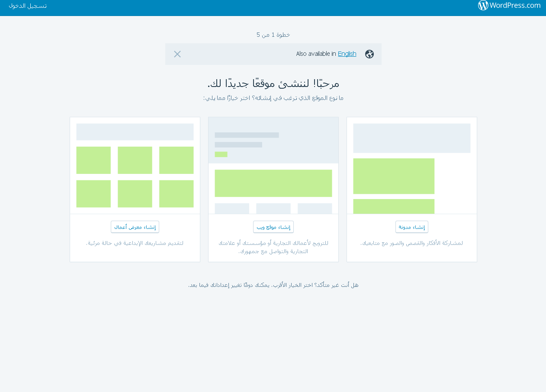Click the website card preview illustration
Viewport: 546px width, 392px height.
273,164
